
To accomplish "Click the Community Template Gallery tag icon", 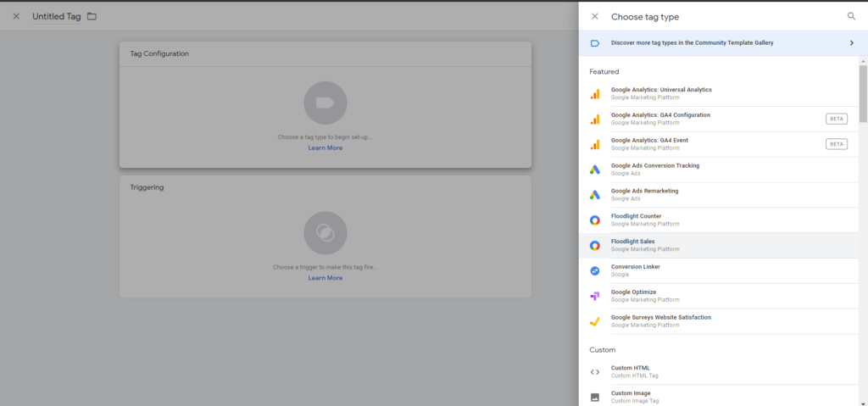I will [x=594, y=42].
